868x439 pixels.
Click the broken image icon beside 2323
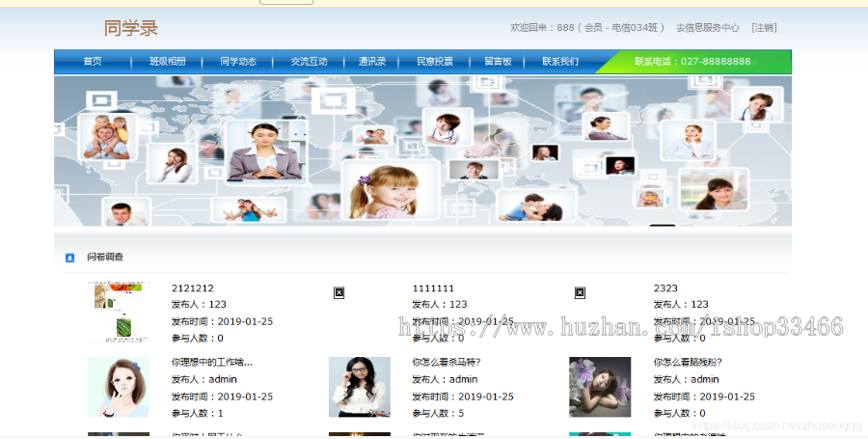coord(580,292)
